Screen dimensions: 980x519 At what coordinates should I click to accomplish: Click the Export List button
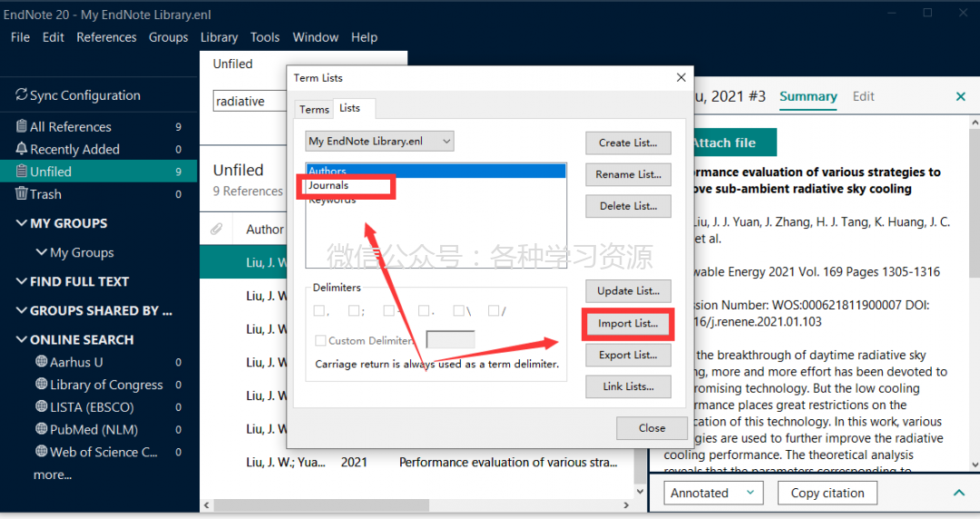click(x=628, y=355)
